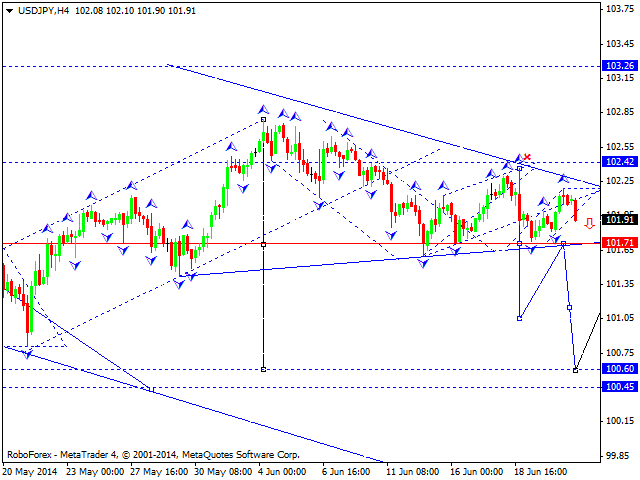Open the chart menu triangle beside USDJPY,H4
Image resolution: width=640 pixels, height=480 pixels.
[9, 11]
